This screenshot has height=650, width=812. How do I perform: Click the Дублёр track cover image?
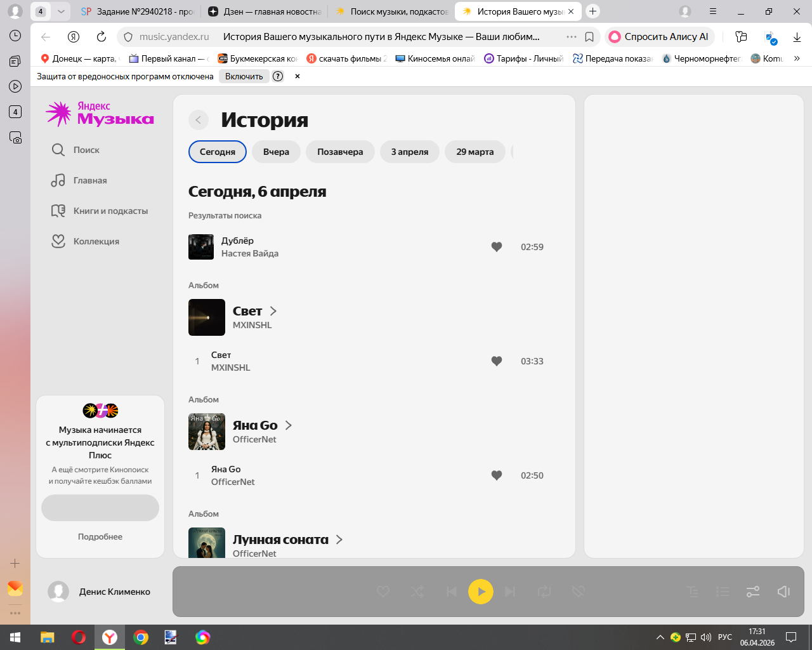[201, 247]
